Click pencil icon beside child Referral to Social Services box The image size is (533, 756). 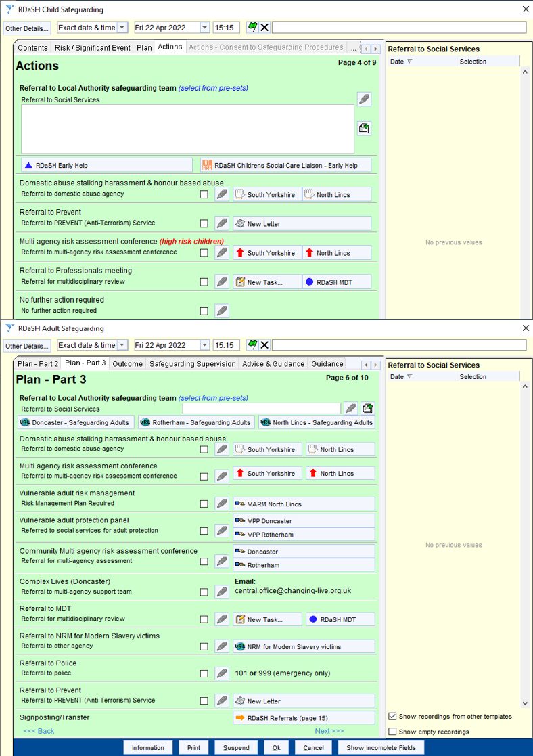(x=365, y=99)
